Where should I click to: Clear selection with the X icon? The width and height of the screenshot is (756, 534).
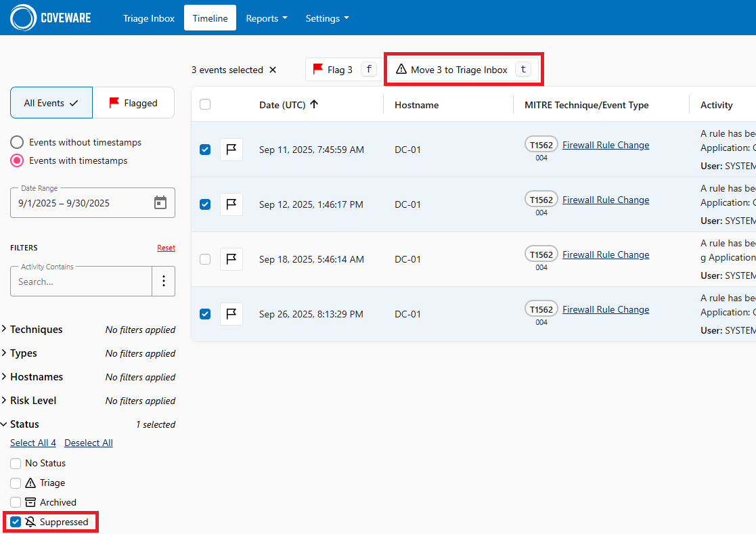273,70
